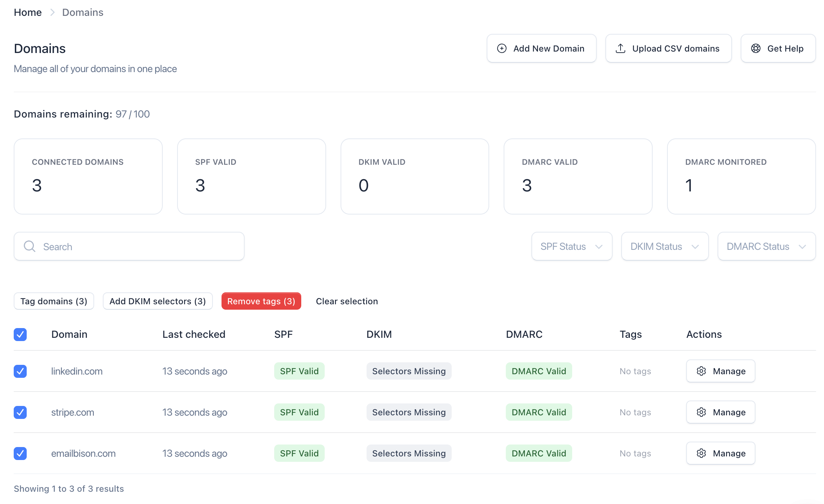Deselect the stripe.com row checkbox
Image resolution: width=824 pixels, height=504 pixels.
(x=20, y=412)
